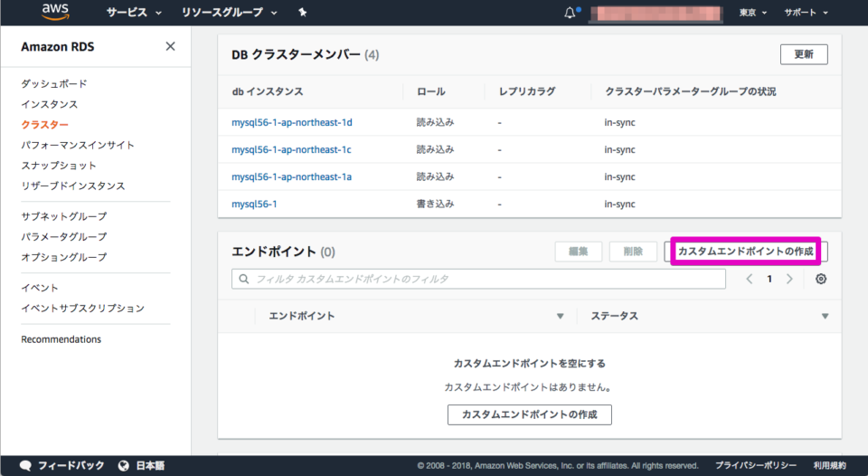Select クラスター in the sidebar
This screenshot has height=476, width=868.
45,125
